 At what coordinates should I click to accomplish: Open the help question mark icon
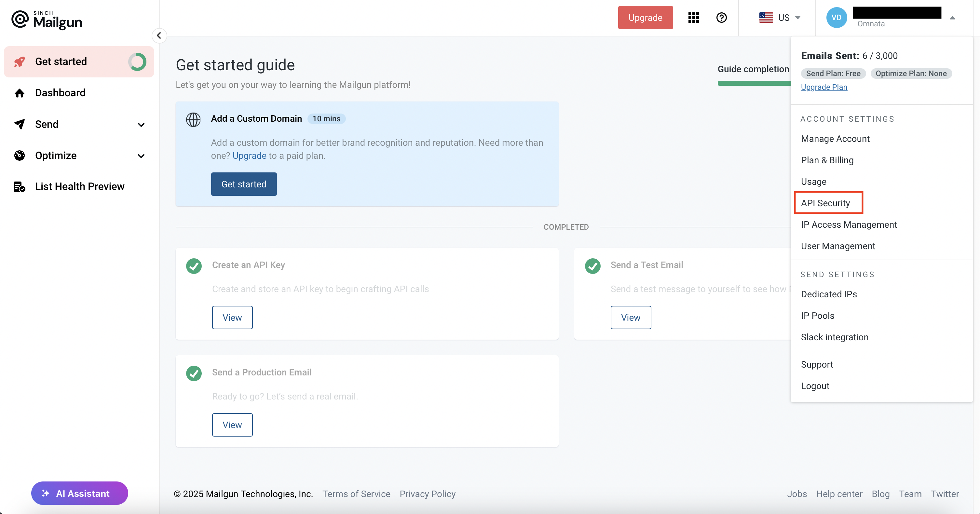point(721,18)
